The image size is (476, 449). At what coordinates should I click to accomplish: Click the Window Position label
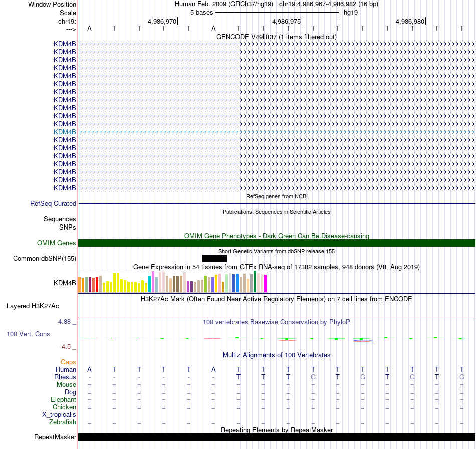52,4
